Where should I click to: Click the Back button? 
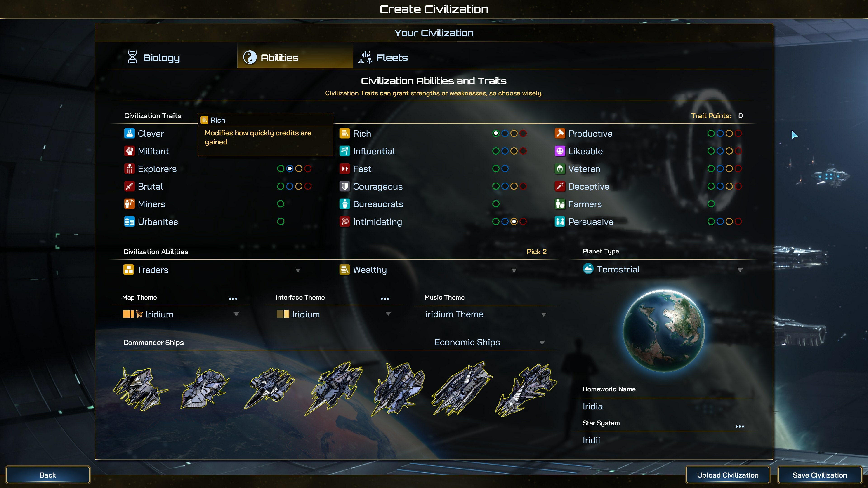coord(48,475)
